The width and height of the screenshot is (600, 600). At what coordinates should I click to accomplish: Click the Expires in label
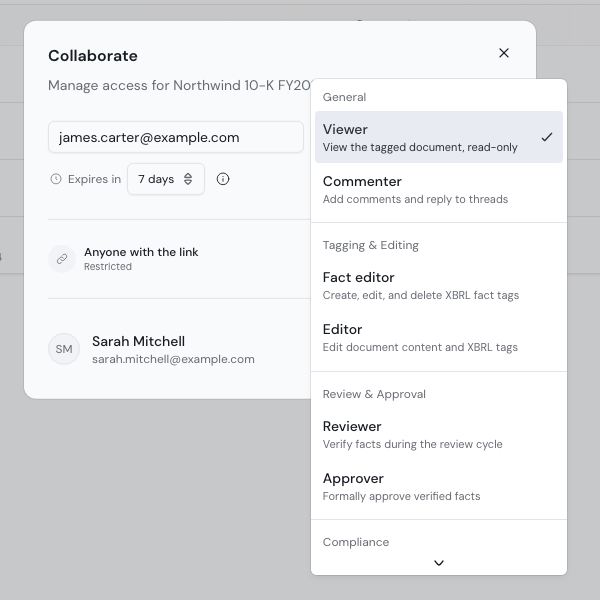click(95, 179)
